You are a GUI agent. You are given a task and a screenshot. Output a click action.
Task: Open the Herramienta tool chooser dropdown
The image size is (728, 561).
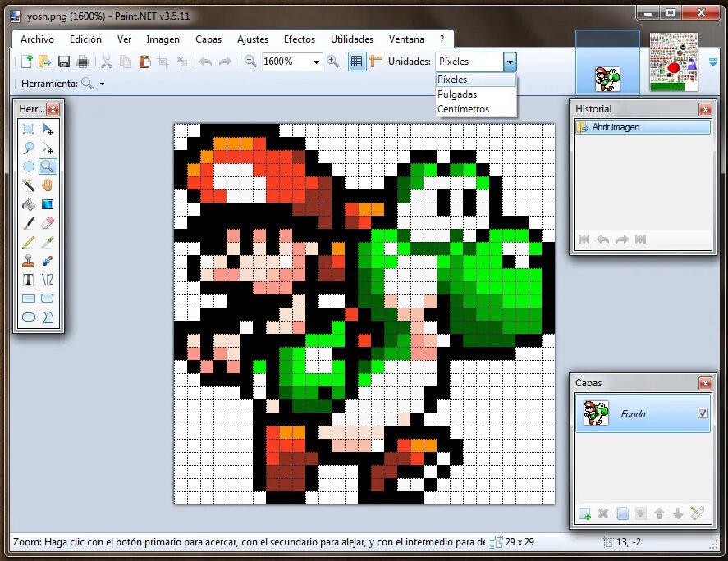(102, 84)
